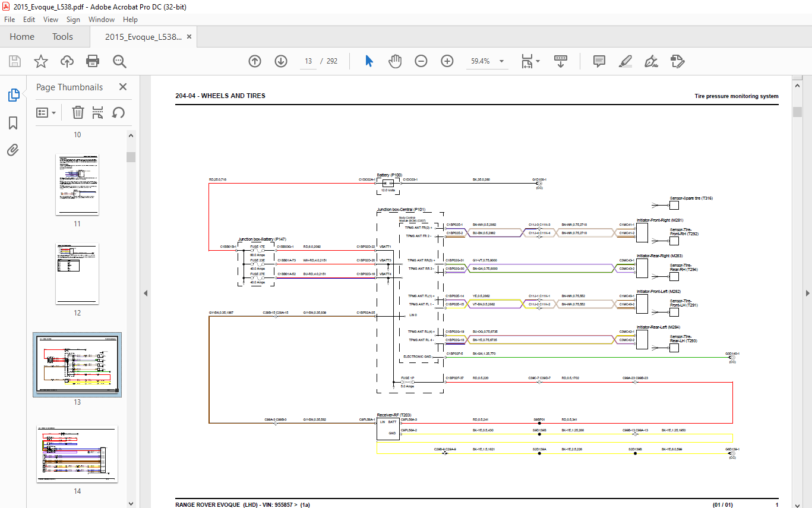Collapse the left navigation pane arrow
812x508 pixels.
coord(146,293)
